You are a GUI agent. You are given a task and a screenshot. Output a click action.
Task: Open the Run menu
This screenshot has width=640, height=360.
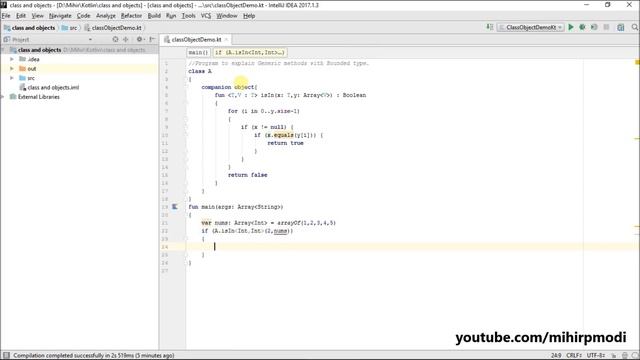171,16
